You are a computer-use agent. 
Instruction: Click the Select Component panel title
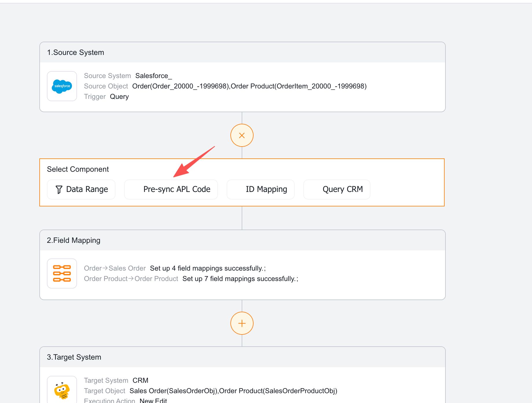[78, 169]
